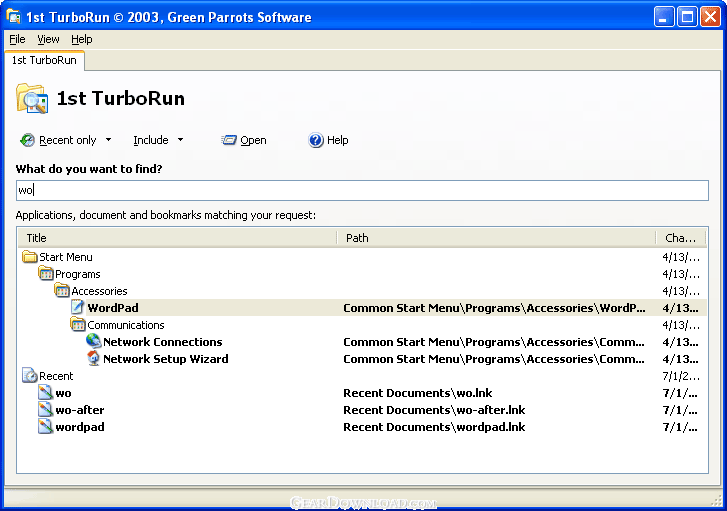
Task: Click WordPad's Common Start Menu path cell
Action: tap(494, 308)
